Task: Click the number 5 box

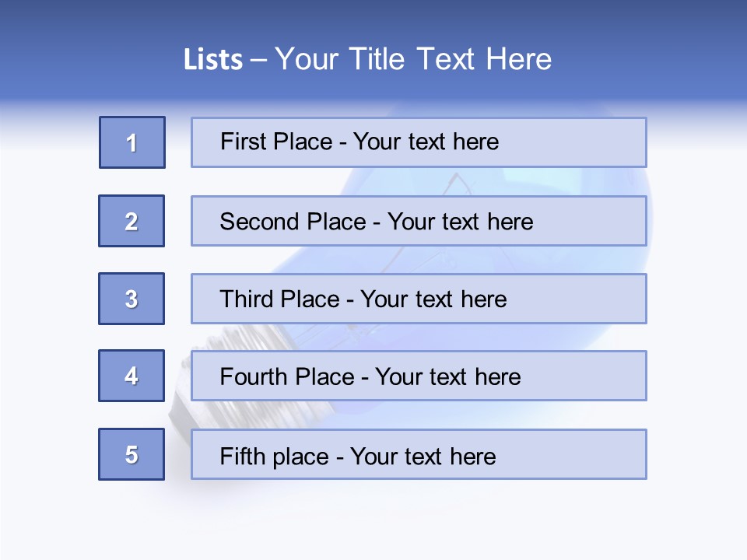Action: [x=132, y=454]
